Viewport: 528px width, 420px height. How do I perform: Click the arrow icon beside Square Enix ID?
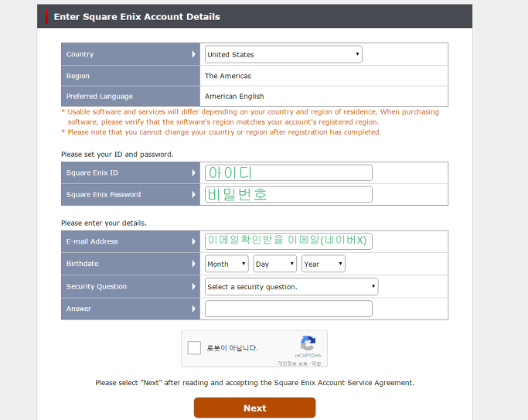[x=193, y=172]
